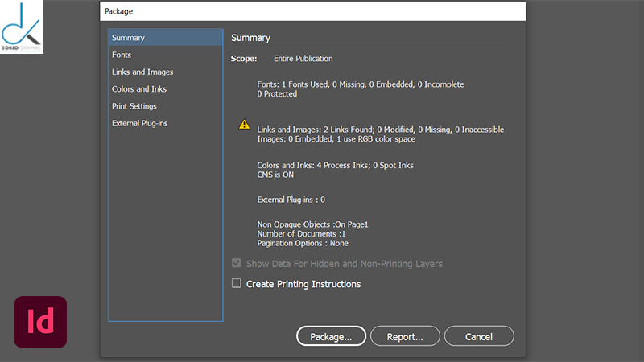
Task: Click the Fonts summary line
Action: click(x=360, y=84)
